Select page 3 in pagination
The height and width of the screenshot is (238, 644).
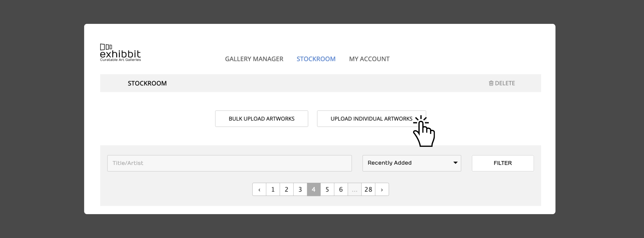[300, 189]
